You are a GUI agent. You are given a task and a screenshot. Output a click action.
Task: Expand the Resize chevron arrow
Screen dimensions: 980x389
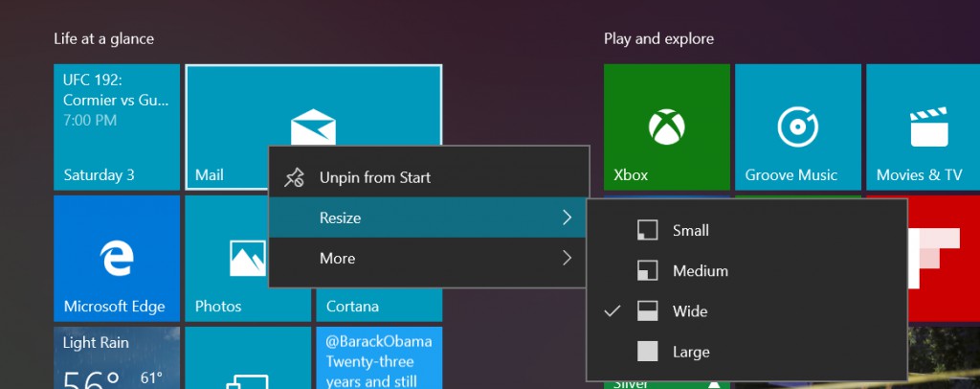[x=567, y=217]
